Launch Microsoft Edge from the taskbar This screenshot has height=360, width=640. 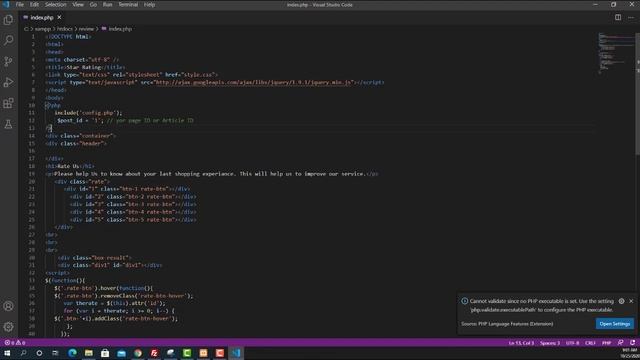pos(72,353)
